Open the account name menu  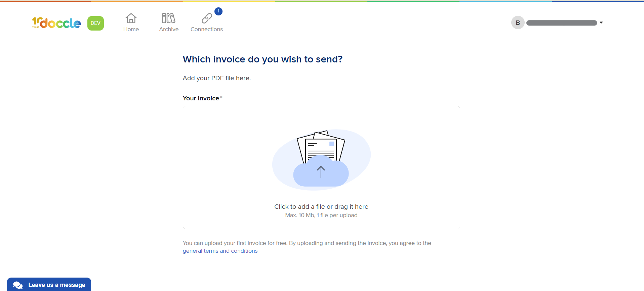[562, 23]
